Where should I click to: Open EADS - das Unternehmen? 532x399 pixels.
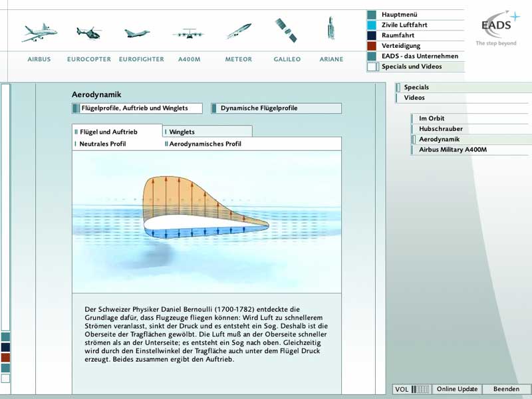[x=416, y=56]
